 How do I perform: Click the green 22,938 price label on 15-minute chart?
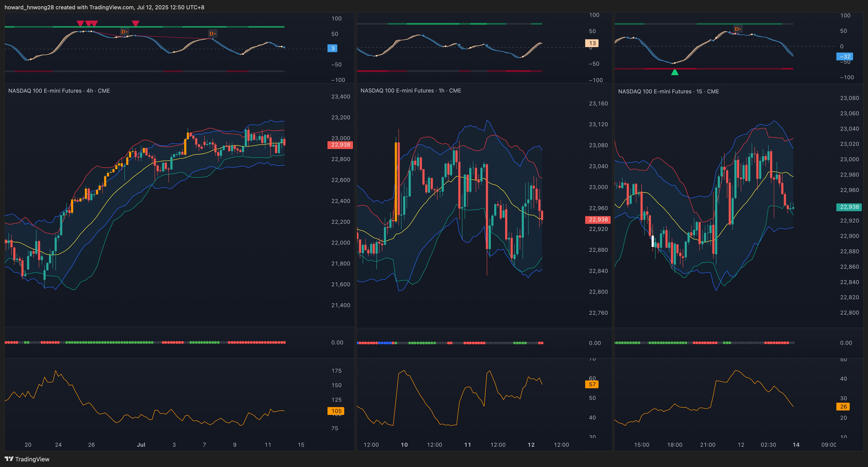click(849, 207)
